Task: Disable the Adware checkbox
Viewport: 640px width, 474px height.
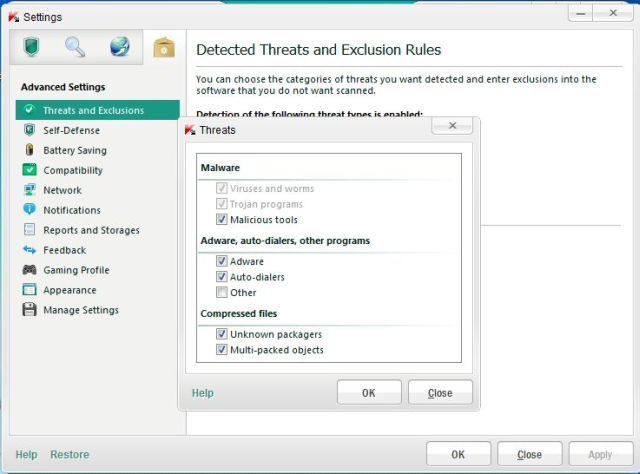Action: pos(222,262)
